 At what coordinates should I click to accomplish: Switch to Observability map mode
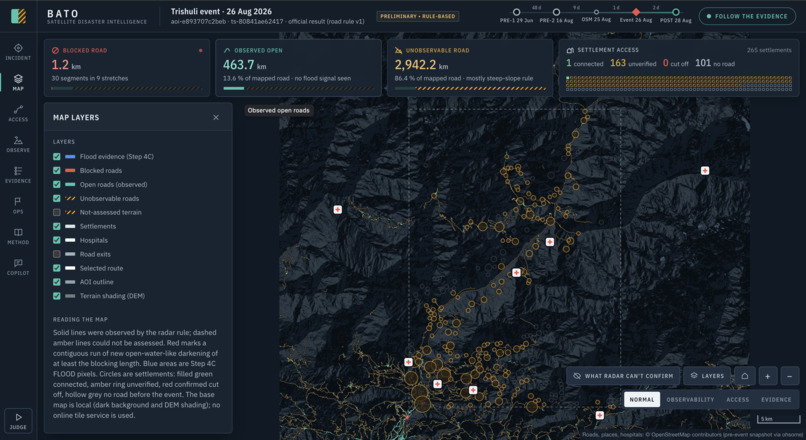click(690, 399)
